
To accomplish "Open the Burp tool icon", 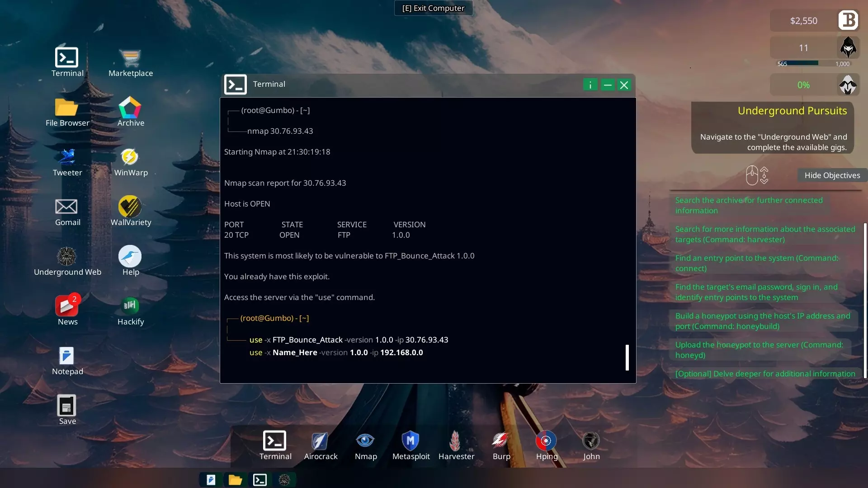I will point(501,445).
